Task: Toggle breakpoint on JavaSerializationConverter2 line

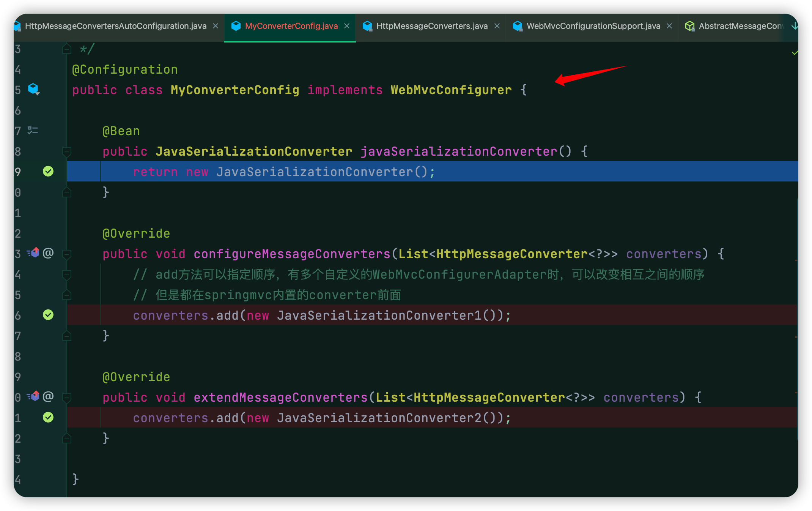Action: (48, 417)
